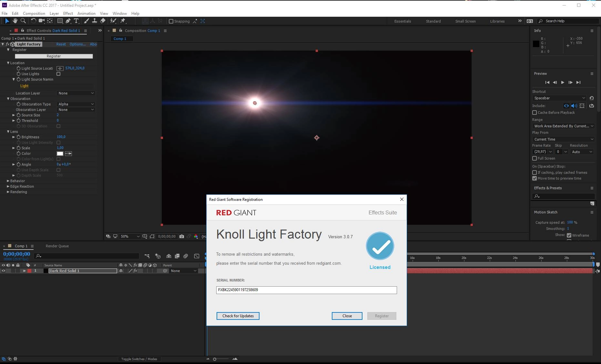
Task: Uncheck Move time to preview time
Action: pos(535,178)
